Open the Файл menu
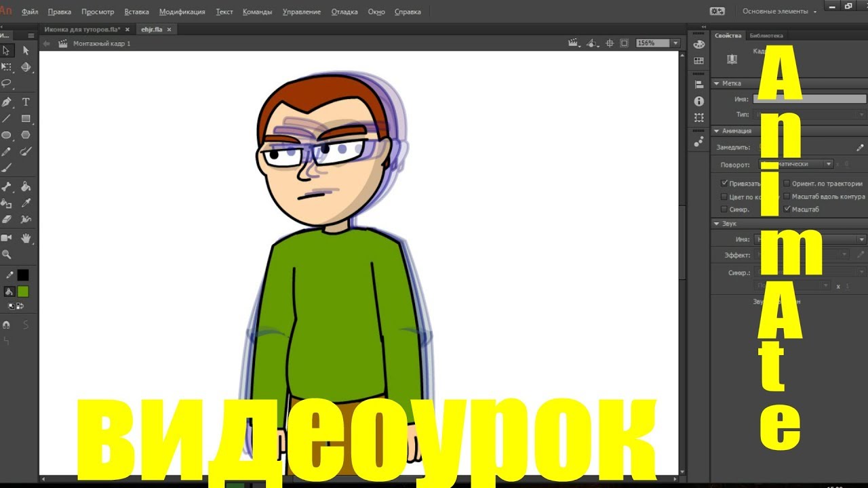The height and width of the screenshot is (488, 868). point(30,12)
